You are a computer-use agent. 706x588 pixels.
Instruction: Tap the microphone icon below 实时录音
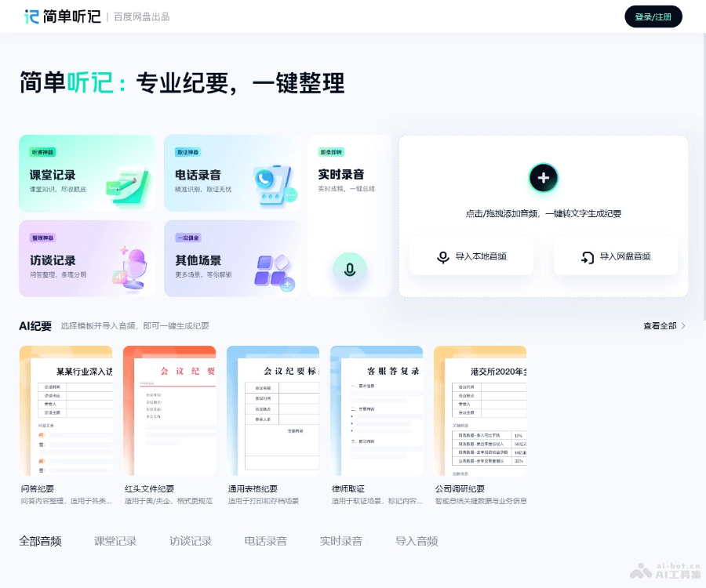pos(349,269)
